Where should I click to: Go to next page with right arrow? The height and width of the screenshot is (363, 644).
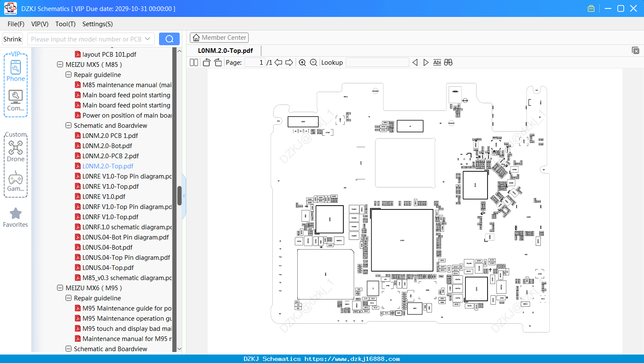(x=289, y=63)
